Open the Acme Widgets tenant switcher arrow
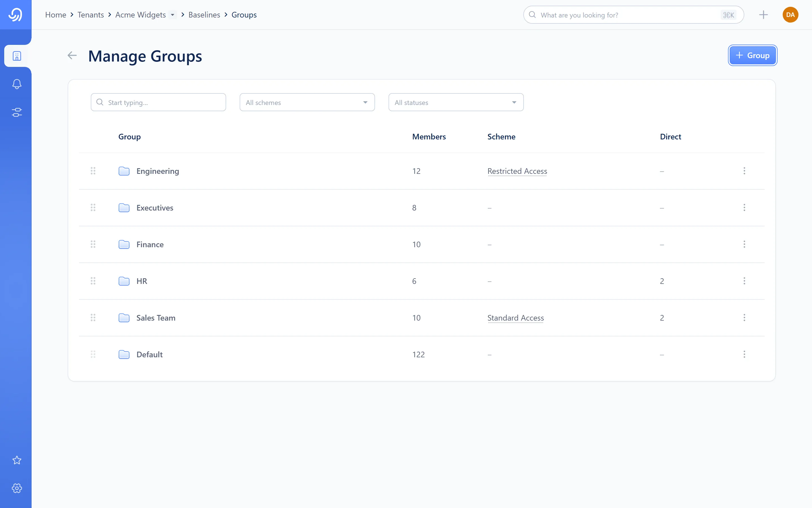 click(173, 15)
